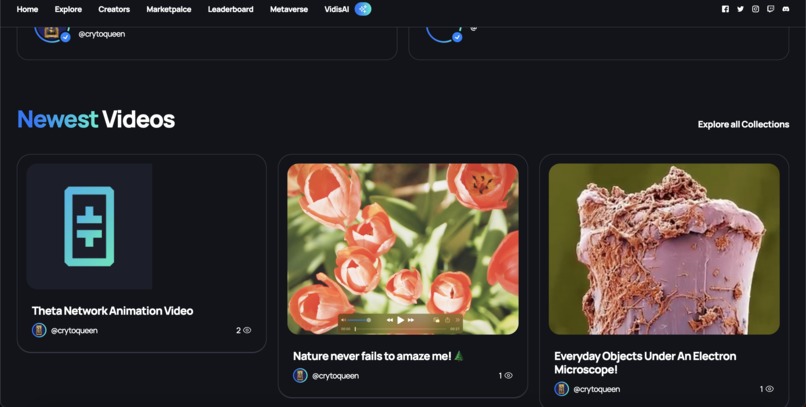Image resolution: width=806 pixels, height=407 pixels.
Task: Open the Instagram social icon
Action: (755, 9)
